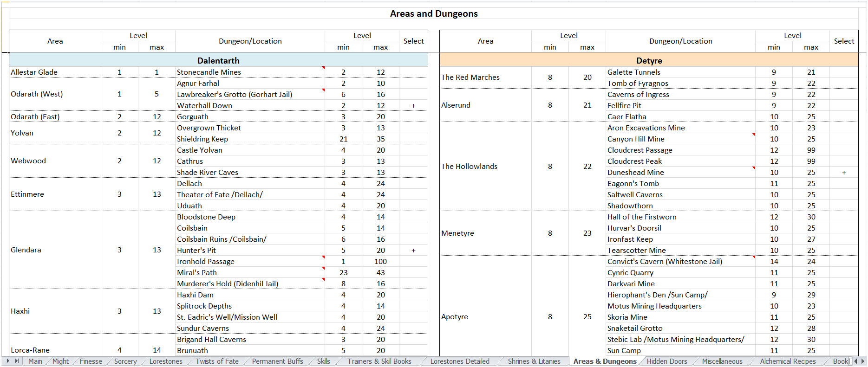
Task: Click comment indicator on Stonecandle Mines cell
Action: coord(323,68)
